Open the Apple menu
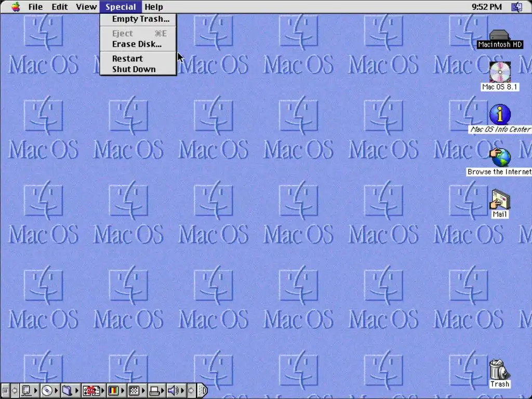The image size is (532, 399). click(16, 6)
